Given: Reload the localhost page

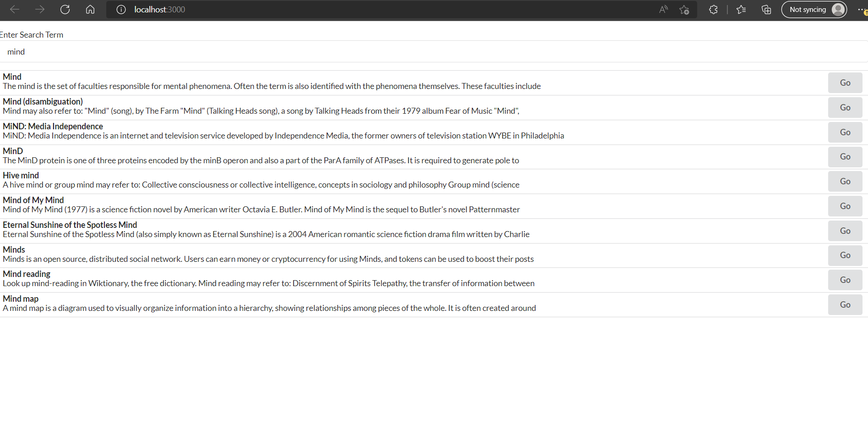Looking at the screenshot, I should coord(65,9).
